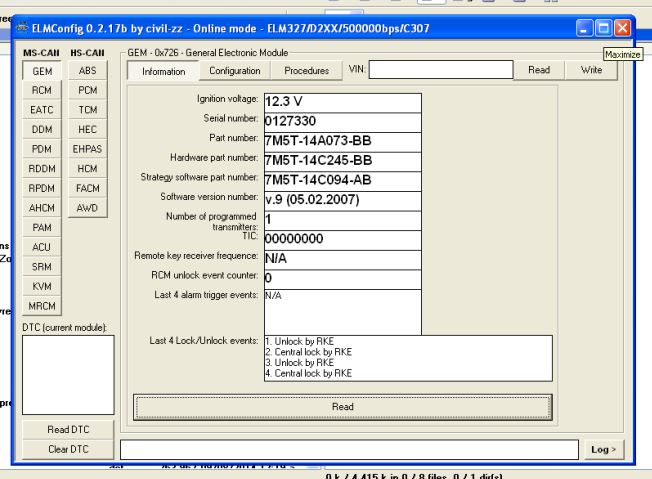This screenshot has height=479, width=652.
Task: Click Read DTC button
Action: [68, 429]
